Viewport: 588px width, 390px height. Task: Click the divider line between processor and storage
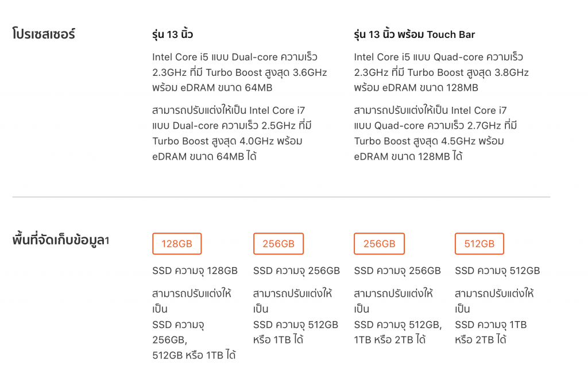coord(281,197)
